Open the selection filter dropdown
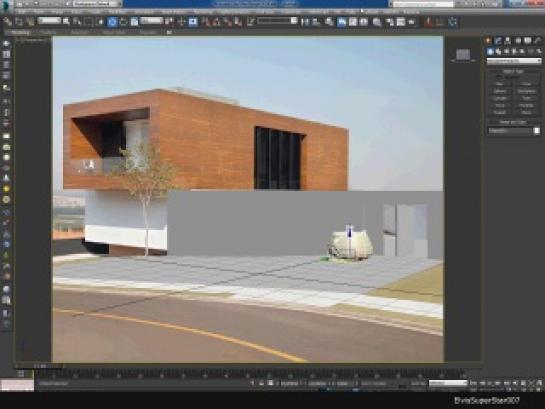 pos(49,21)
